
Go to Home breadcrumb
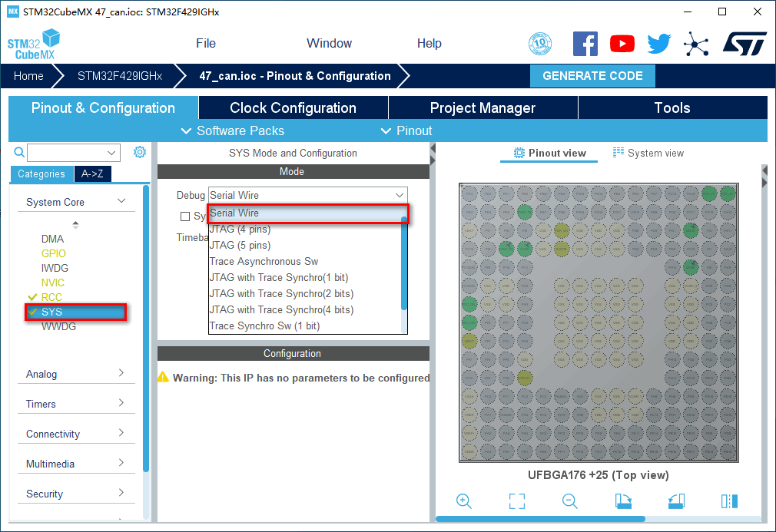[28, 76]
